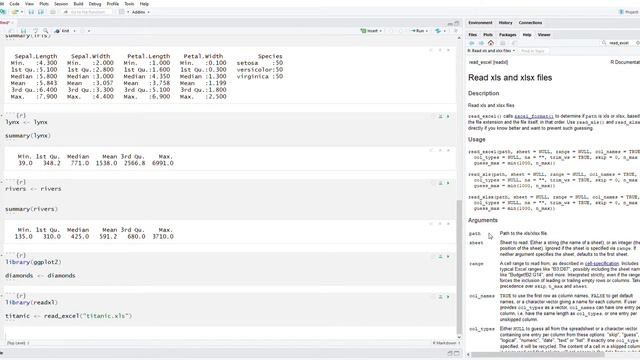Minimize the source editor pane
This screenshot has height=360, width=640.
[450, 23]
